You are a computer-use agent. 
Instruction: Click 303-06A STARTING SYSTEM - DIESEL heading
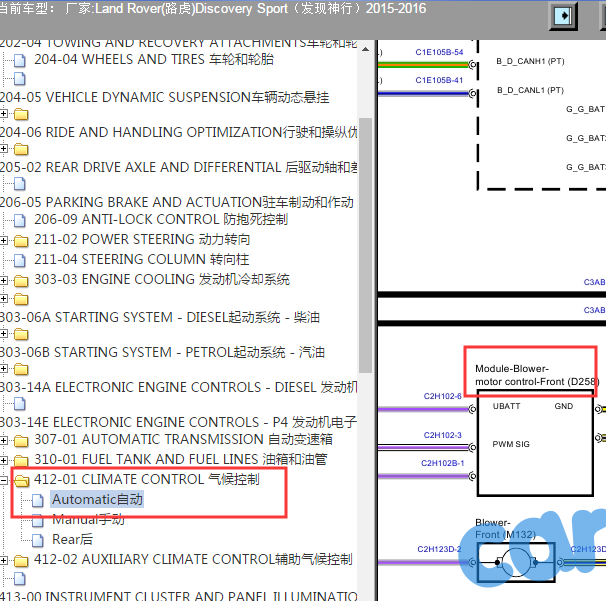point(160,317)
